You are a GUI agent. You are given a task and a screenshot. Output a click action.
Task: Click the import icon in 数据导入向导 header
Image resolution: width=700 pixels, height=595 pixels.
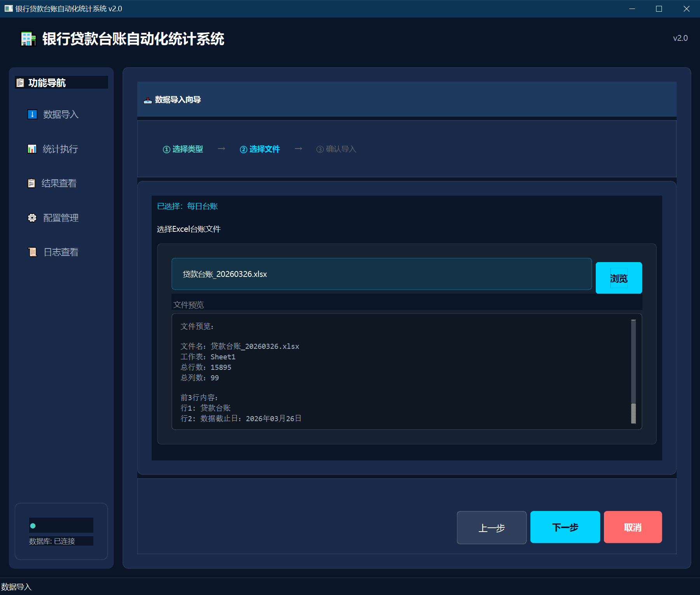pyautogui.click(x=148, y=100)
